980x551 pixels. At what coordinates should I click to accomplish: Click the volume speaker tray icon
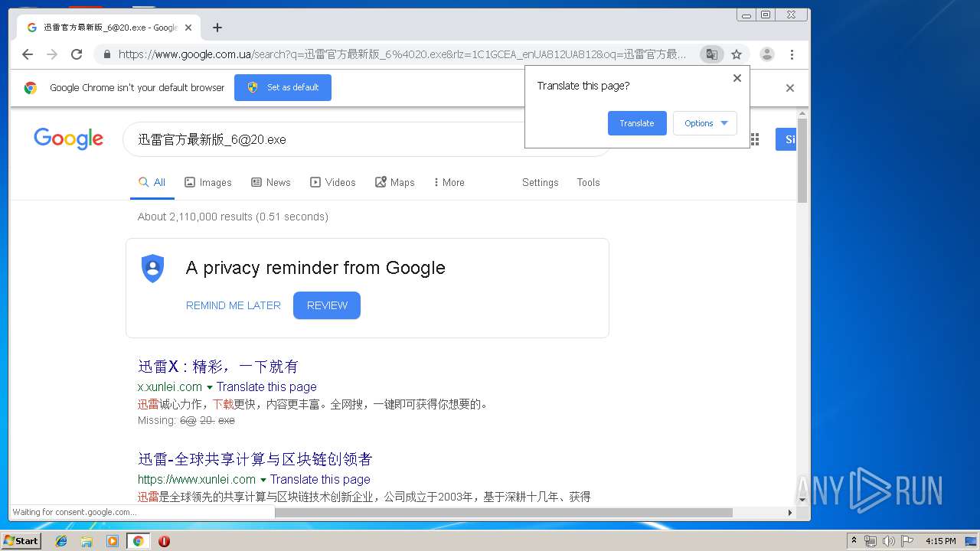click(x=888, y=541)
